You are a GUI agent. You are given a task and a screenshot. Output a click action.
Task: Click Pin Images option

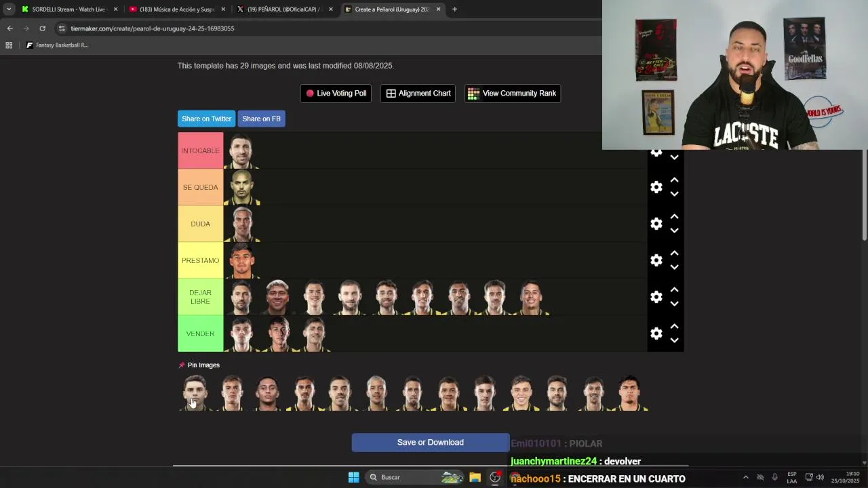coord(199,365)
